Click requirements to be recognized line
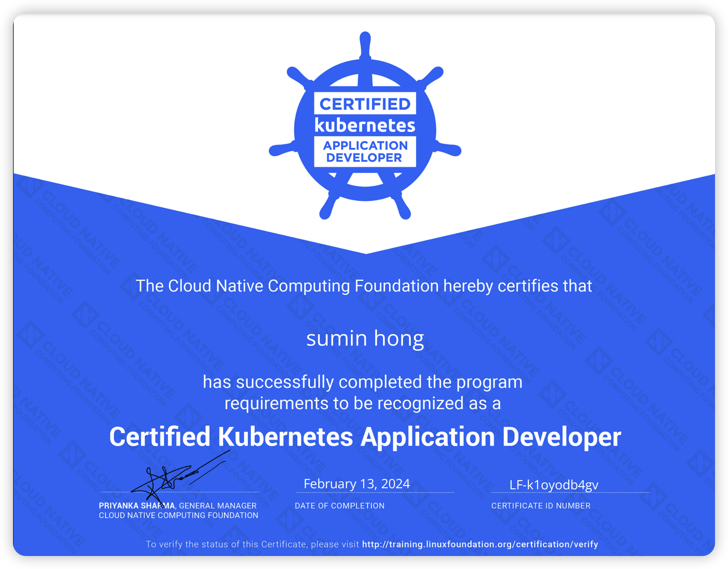Image resolution: width=728 pixels, height=569 pixels. pos(362,403)
